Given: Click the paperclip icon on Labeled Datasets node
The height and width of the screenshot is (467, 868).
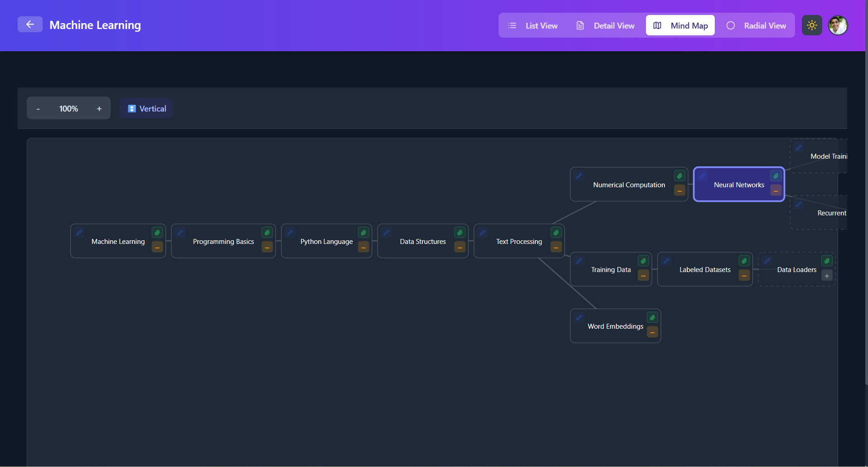Looking at the screenshot, I should point(743,260).
